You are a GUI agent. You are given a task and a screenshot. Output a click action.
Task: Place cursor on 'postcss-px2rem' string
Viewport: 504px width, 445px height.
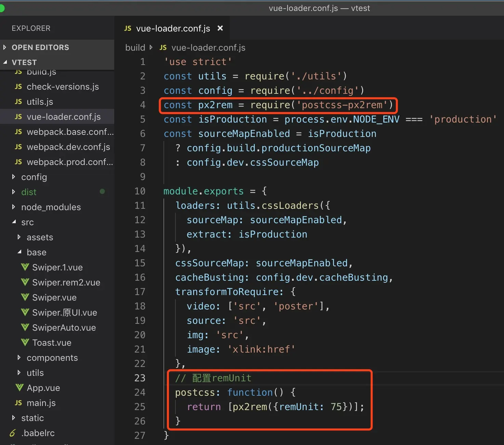[x=342, y=105]
